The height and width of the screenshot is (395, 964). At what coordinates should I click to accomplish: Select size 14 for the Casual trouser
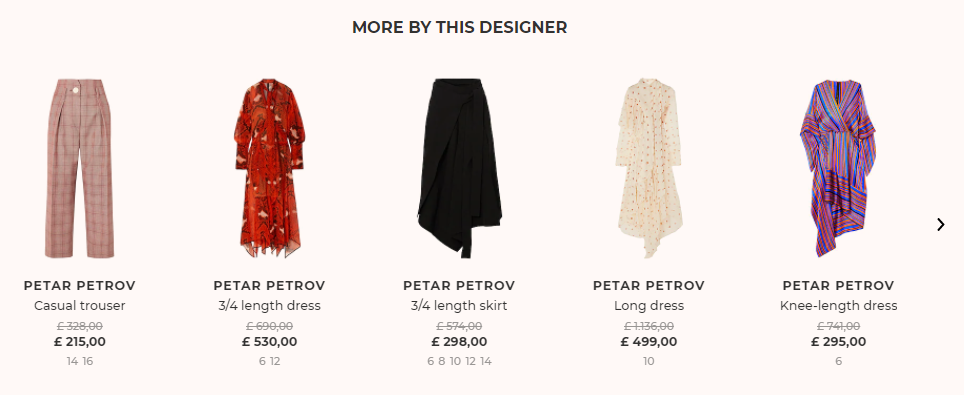click(73, 361)
